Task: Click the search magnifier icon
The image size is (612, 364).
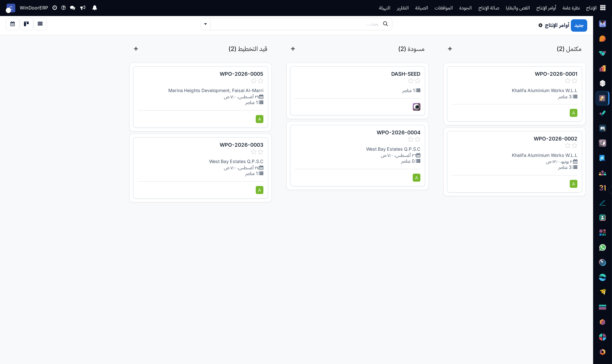Action: (385, 24)
